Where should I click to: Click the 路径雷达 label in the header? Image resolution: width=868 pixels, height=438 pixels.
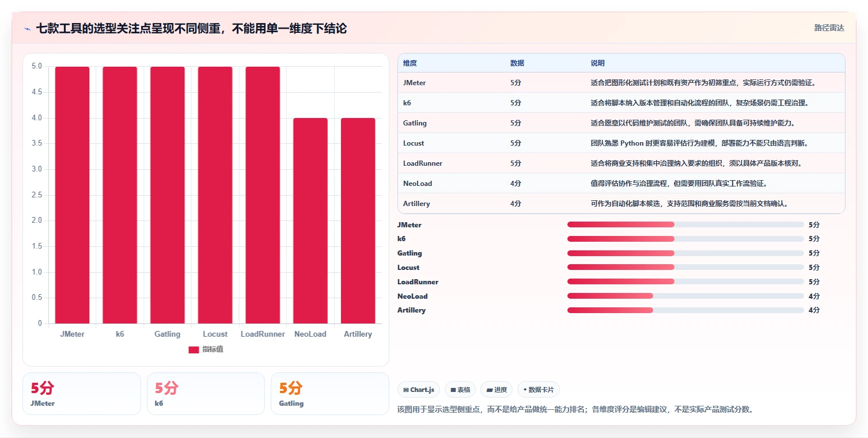829,28
